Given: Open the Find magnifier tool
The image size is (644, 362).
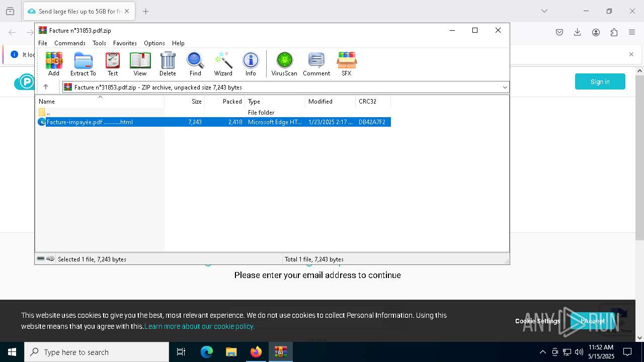Looking at the screenshot, I should pos(195,64).
